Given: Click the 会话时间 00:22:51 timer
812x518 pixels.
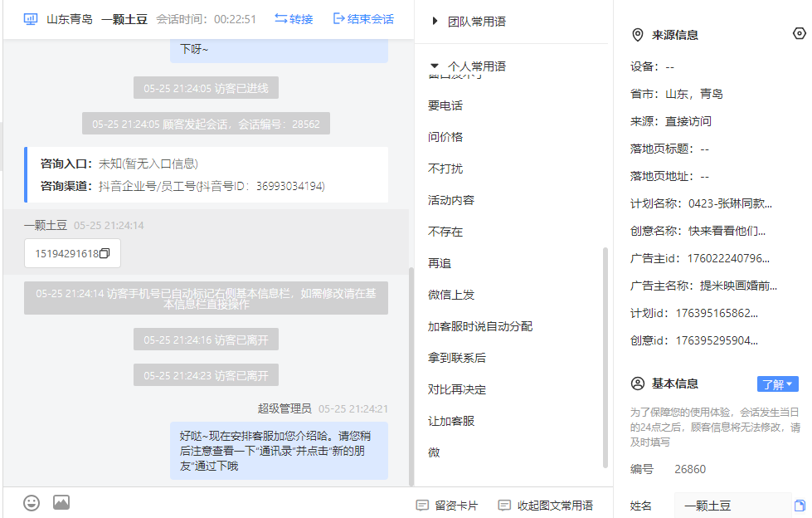Looking at the screenshot, I should [206, 20].
